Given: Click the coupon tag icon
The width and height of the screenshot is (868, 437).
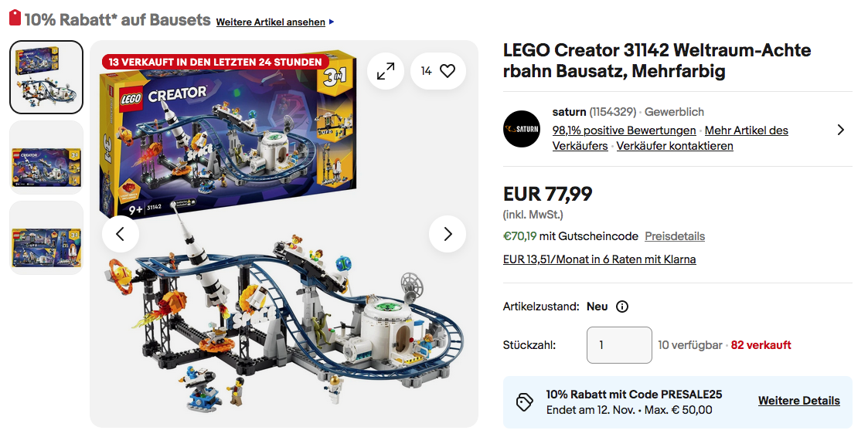Looking at the screenshot, I should [525, 402].
